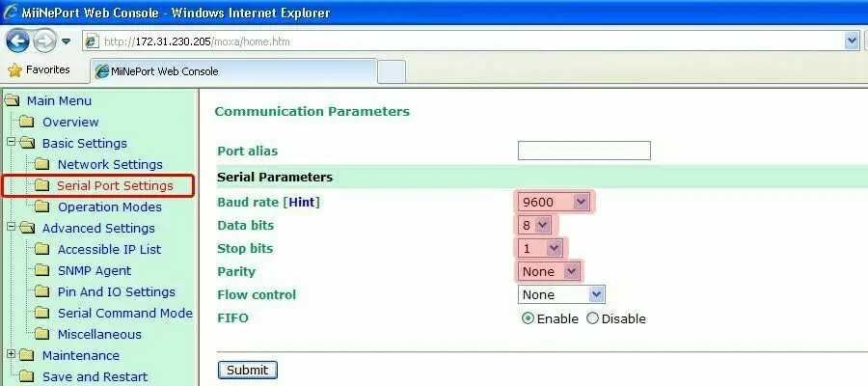868x386 pixels.
Task: Click the folder icon beside Accessible IP List
Action: 41,249
